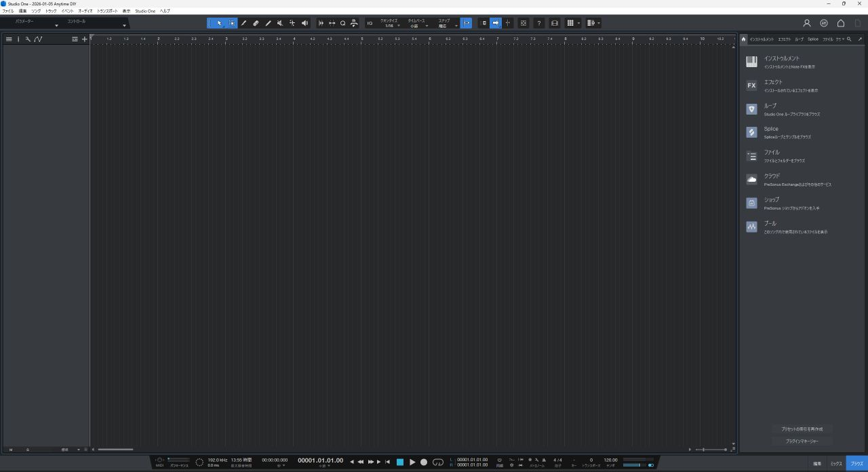Click the add track plus icon

tap(85, 39)
